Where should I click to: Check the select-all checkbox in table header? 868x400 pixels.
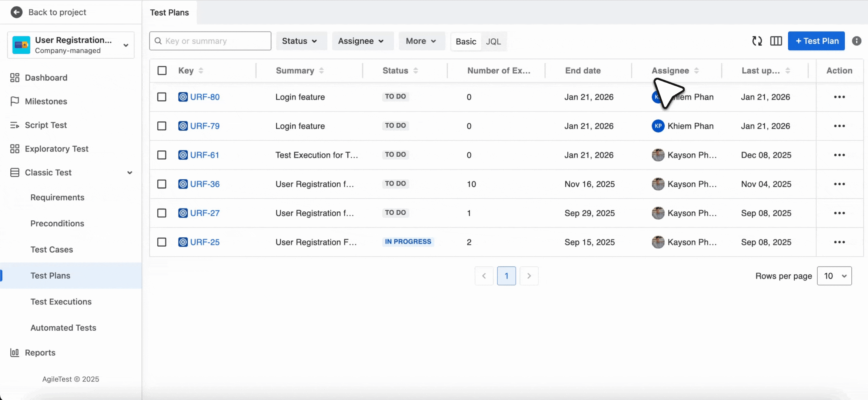162,70
